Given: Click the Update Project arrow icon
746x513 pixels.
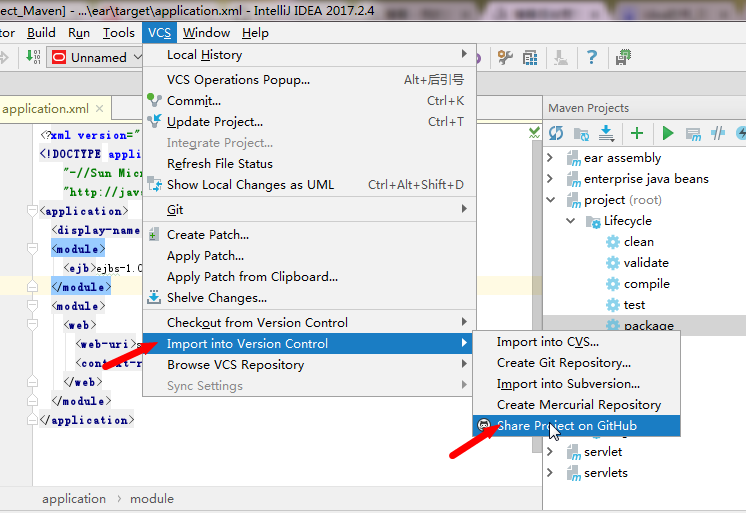Looking at the screenshot, I should point(154,121).
